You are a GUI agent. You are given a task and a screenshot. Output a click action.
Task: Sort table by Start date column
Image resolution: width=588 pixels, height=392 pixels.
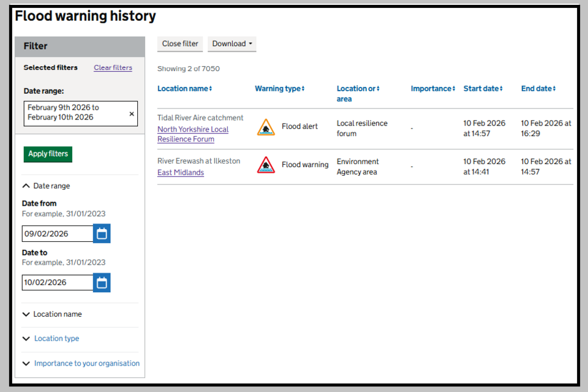pyautogui.click(x=483, y=89)
